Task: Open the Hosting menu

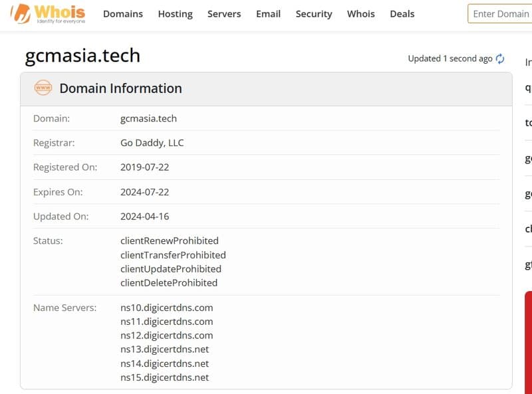Action: coord(176,14)
